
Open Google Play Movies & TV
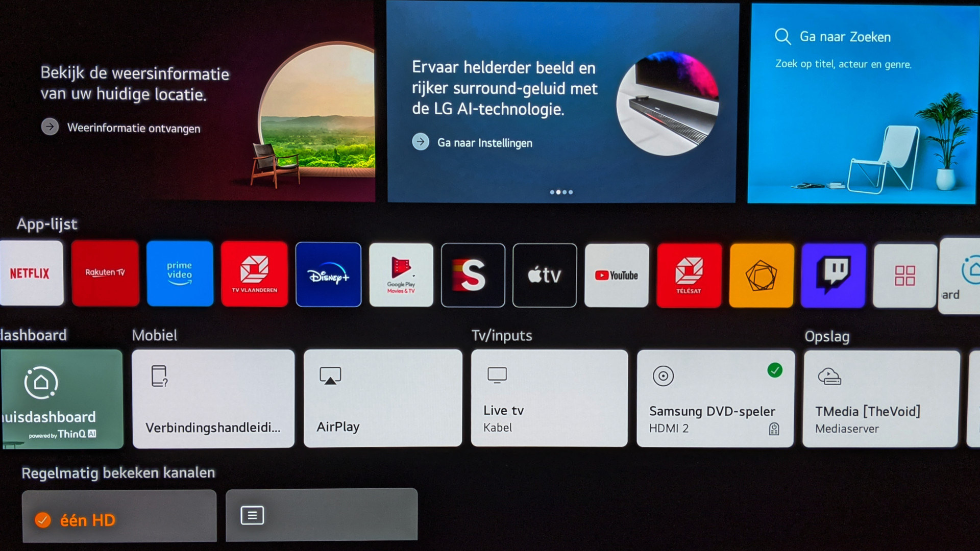pyautogui.click(x=401, y=273)
